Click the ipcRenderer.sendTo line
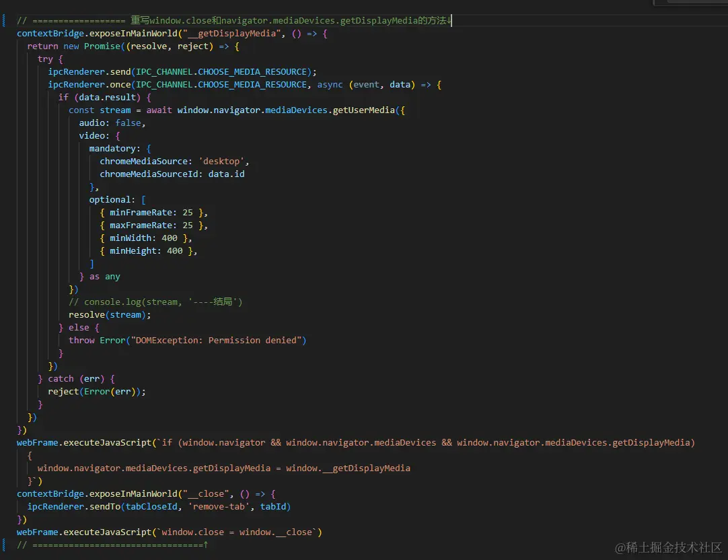This screenshot has width=728, height=560. (x=159, y=507)
